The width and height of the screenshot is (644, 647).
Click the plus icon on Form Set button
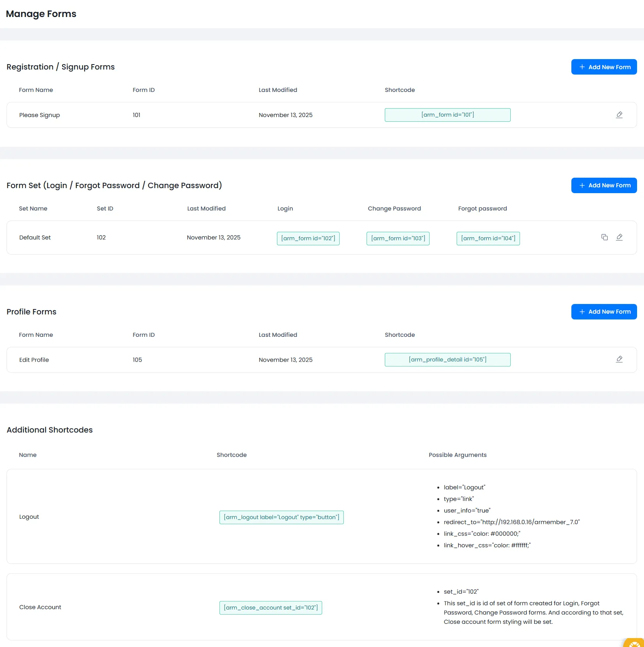click(582, 185)
